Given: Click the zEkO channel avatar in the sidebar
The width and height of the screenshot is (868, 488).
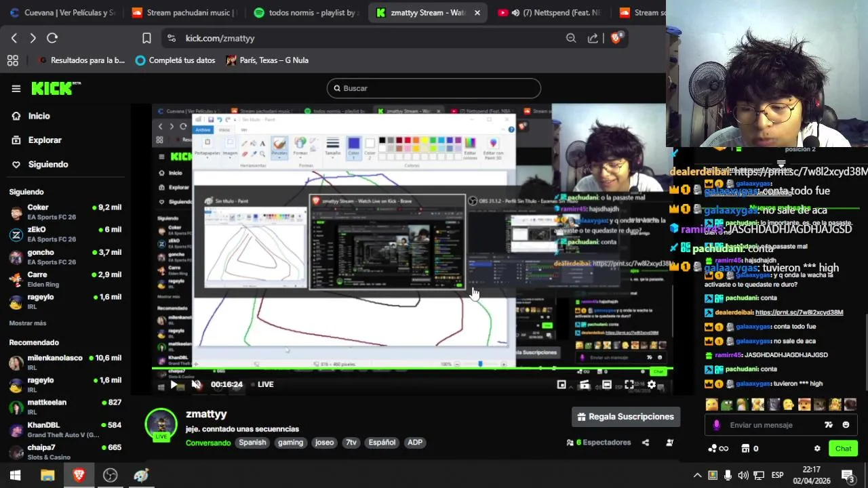Looking at the screenshot, I should (x=16, y=235).
